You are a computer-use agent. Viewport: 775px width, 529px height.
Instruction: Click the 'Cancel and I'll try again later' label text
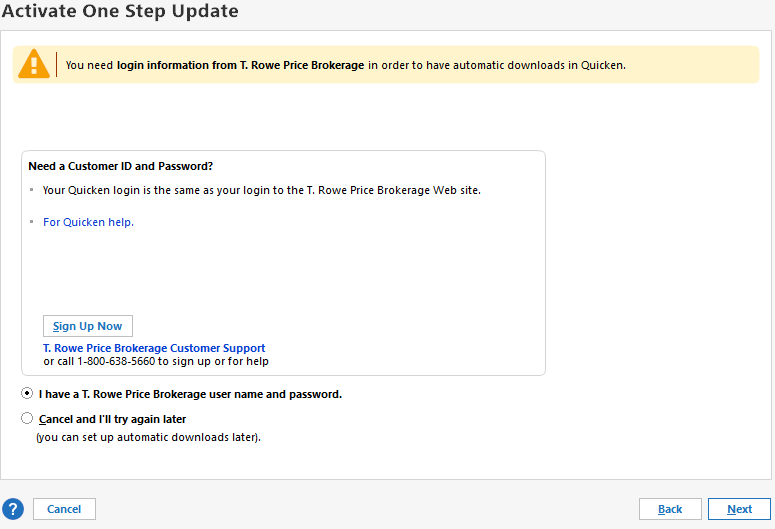112,419
